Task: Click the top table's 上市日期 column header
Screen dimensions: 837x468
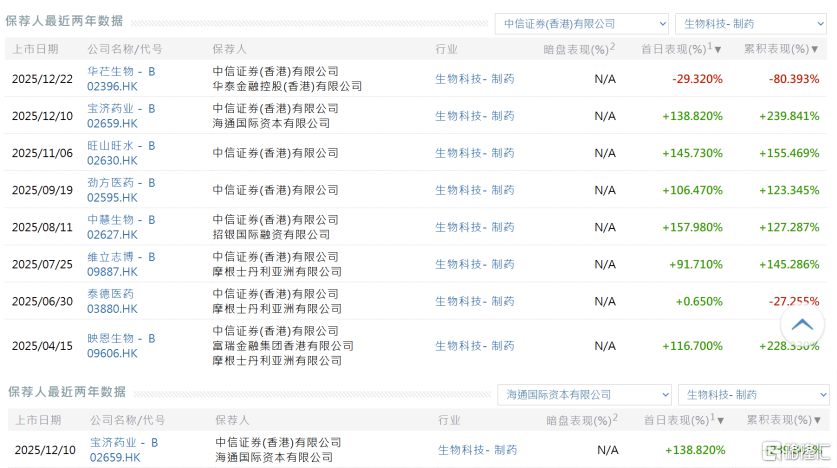Action: click(35, 49)
